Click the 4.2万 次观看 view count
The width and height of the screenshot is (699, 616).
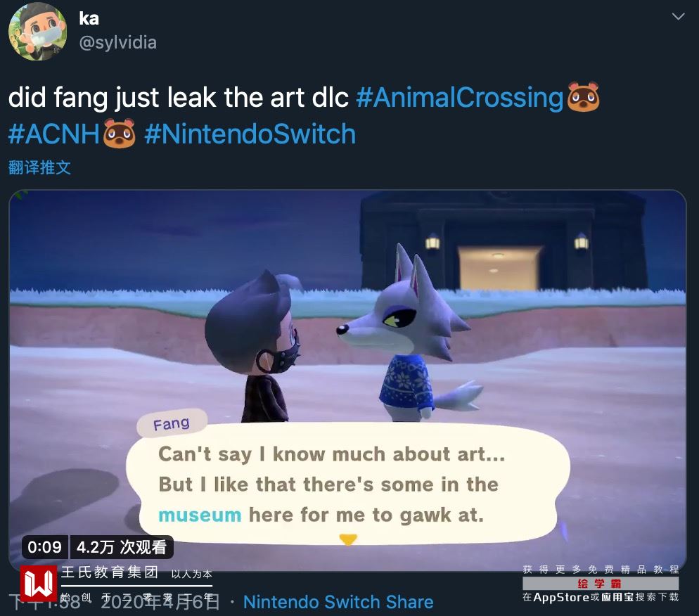[x=122, y=547]
